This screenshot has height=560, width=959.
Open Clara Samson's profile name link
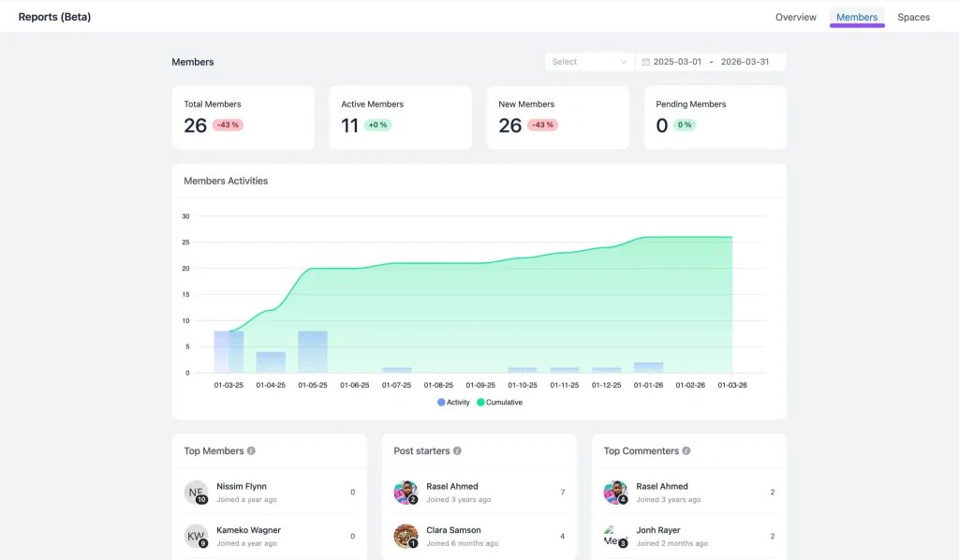tap(453, 530)
